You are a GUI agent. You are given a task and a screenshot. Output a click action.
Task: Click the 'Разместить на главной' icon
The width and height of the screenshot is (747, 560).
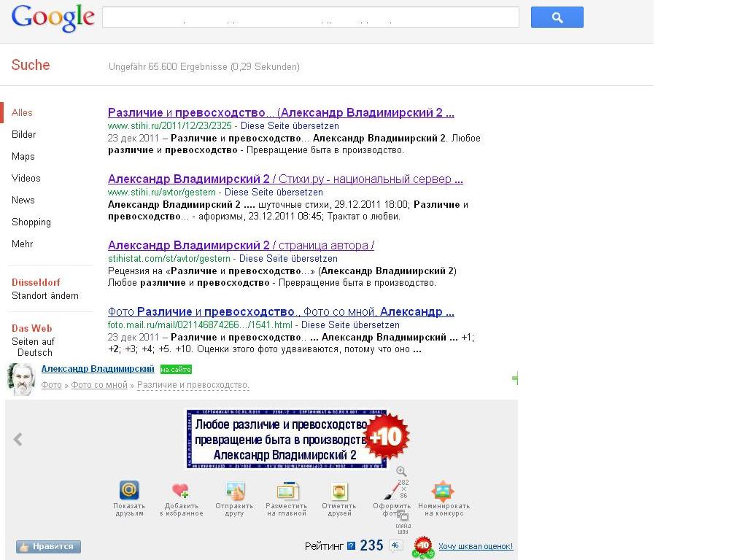287,491
